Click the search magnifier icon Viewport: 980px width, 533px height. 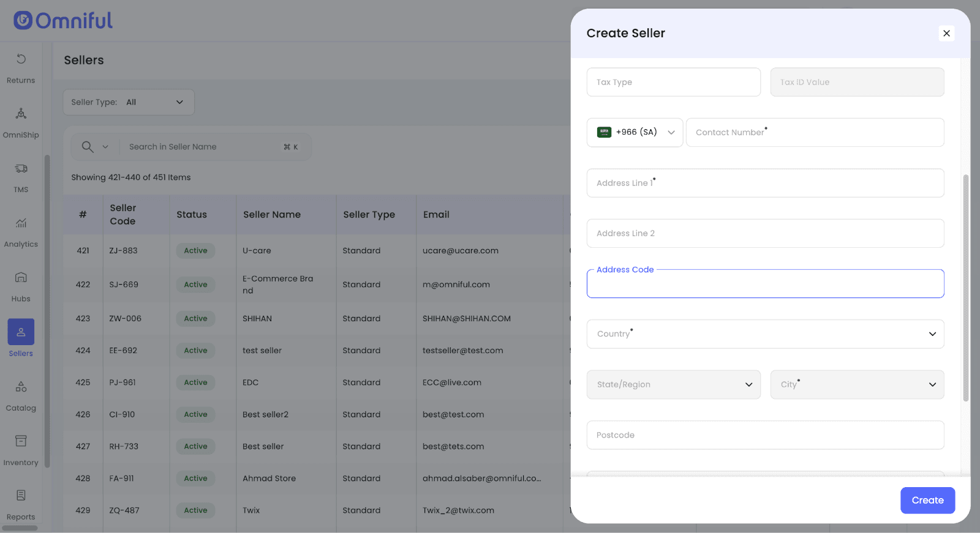pyautogui.click(x=88, y=147)
